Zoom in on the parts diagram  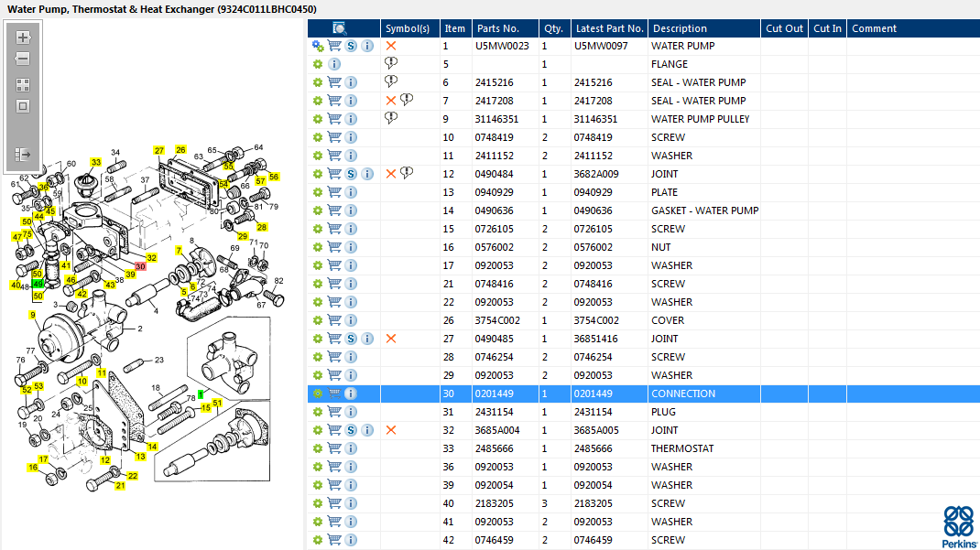[23, 38]
